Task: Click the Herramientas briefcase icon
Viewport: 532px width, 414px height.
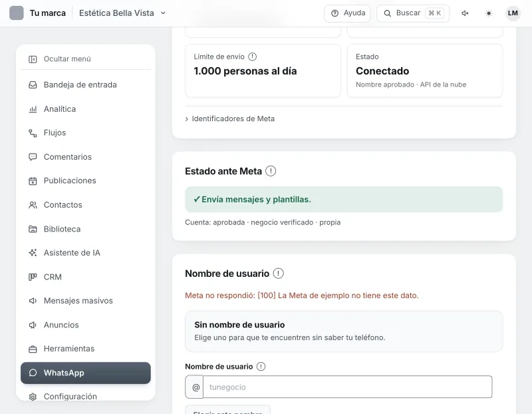Action: (33, 349)
